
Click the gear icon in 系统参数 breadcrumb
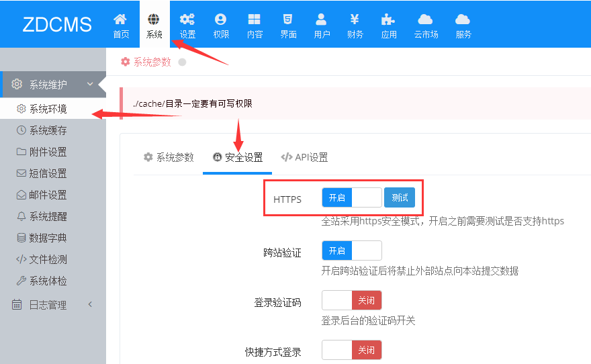(x=125, y=61)
